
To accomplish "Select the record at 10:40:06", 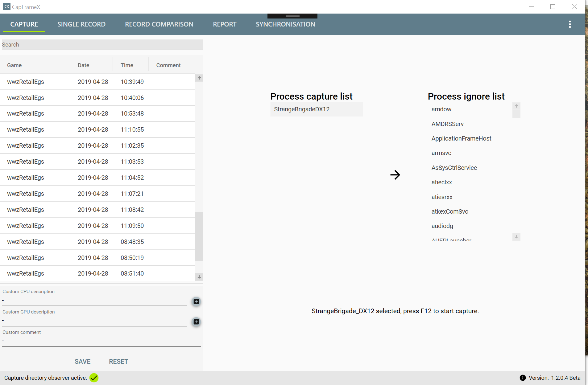I will coord(97,98).
